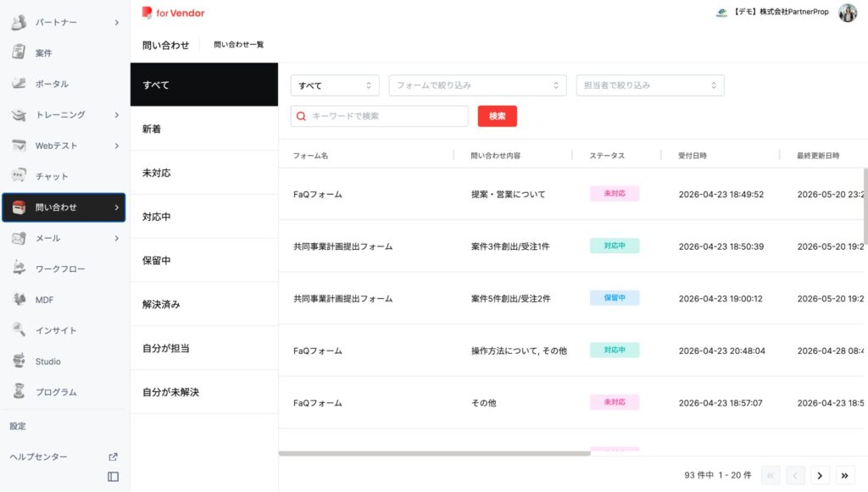
Task: Select the 対応中 filter tab
Action: pyautogui.click(x=204, y=217)
